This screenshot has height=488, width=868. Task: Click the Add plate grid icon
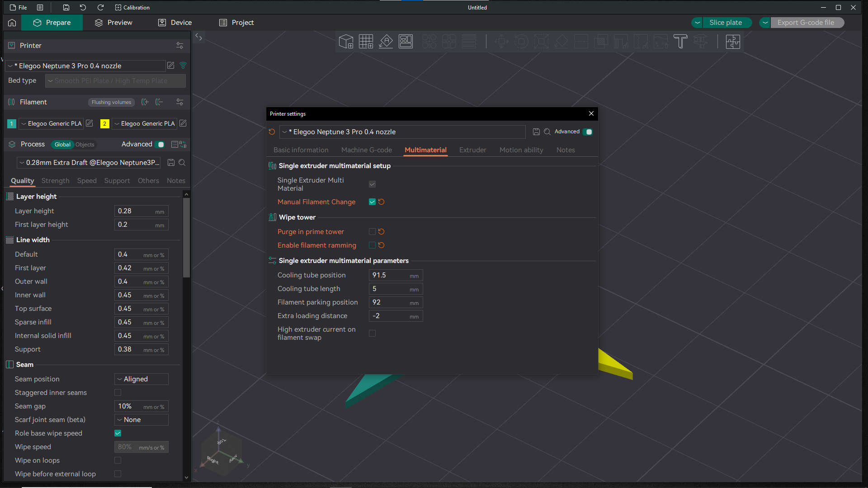coord(366,42)
